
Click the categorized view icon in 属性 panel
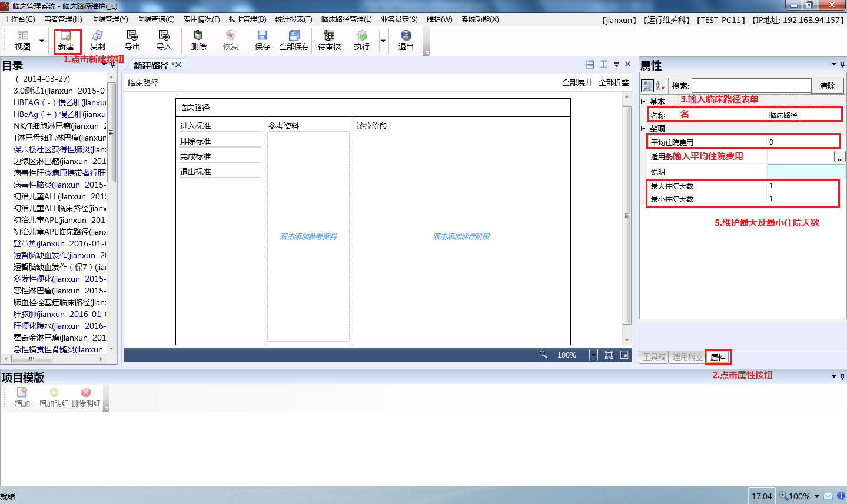pyautogui.click(x=647, y=85)
